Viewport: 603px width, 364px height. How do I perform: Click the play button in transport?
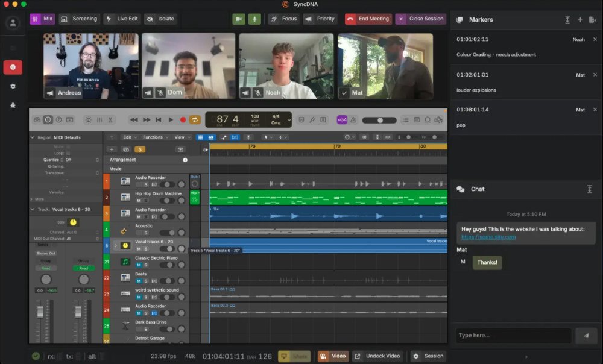pyautogui.click(x=171, y=120)
